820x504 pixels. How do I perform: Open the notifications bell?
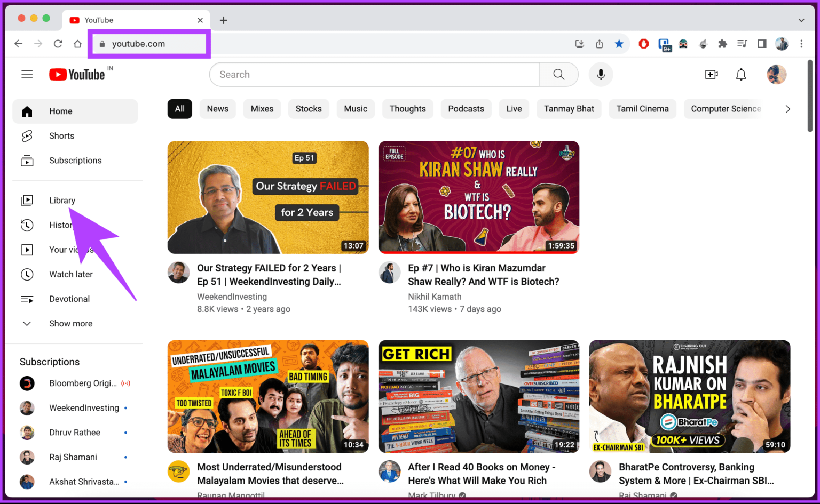point(741,75)
